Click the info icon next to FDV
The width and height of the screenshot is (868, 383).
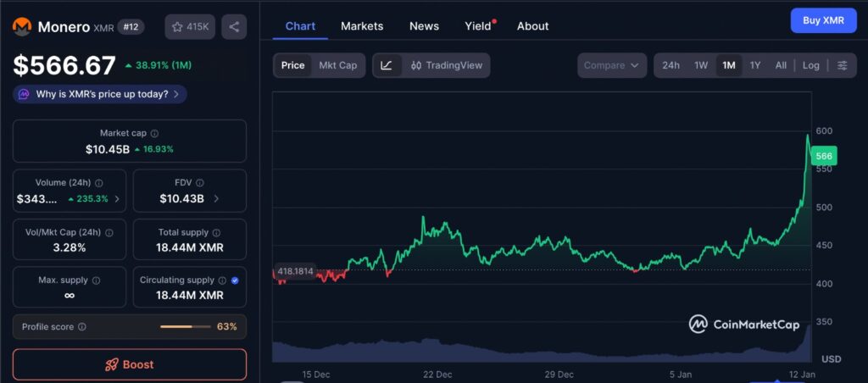tap(200, 183)
